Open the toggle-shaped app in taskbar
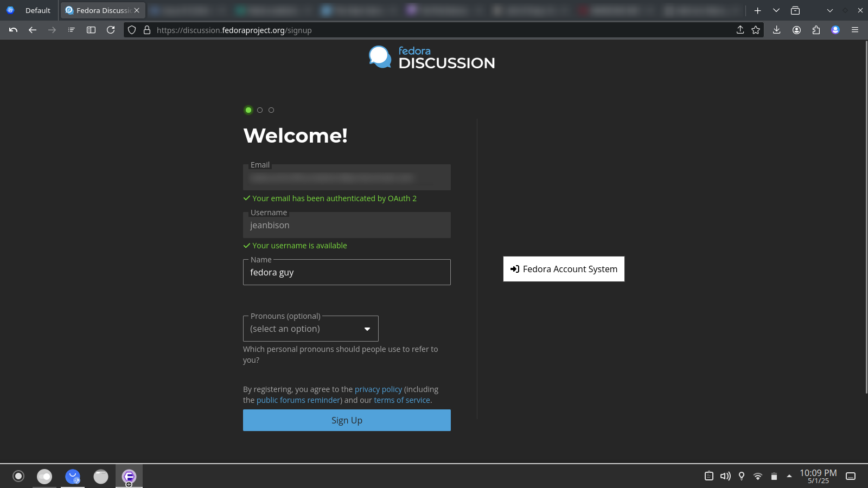Viewport: 868px width, 488px height. 44,476
